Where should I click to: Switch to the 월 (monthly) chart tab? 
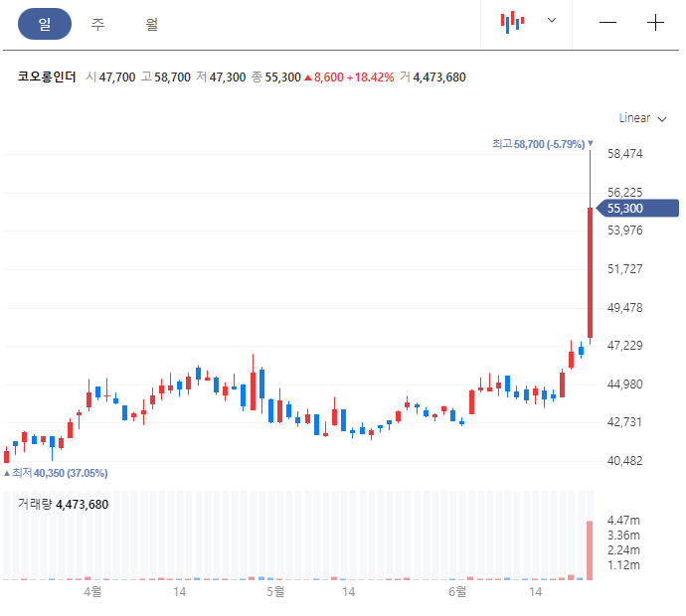[x=151, y=24]
